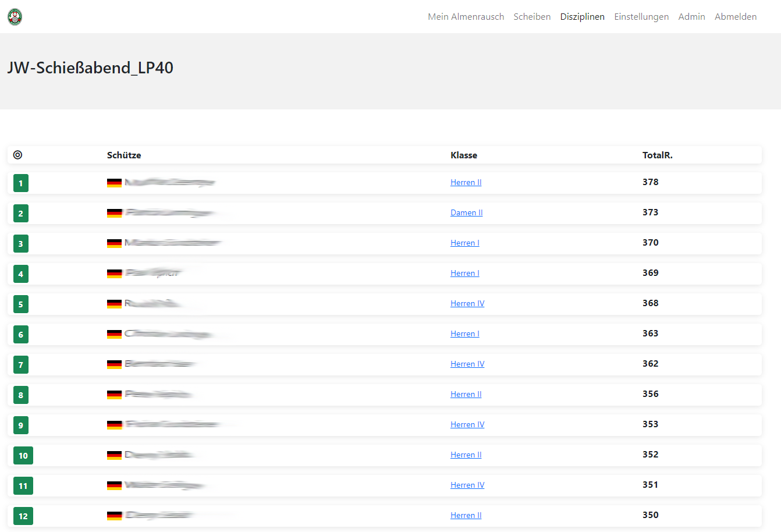The width and height of the screenshot is (781, 532).
Task: Click the green rank 1 badge
Action: [21, 183]
